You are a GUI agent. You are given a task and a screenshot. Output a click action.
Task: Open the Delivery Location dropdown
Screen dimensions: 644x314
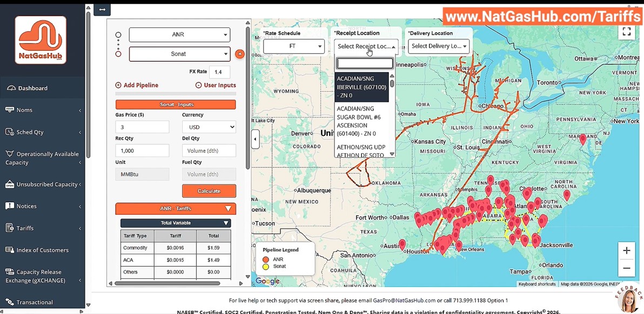(438, 46)
